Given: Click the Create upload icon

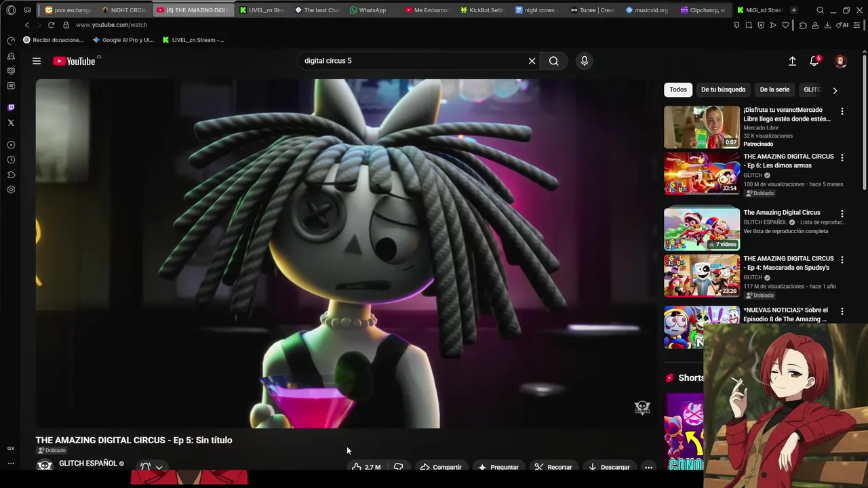Looking at the screenshot, I should [x=792, y=61].
